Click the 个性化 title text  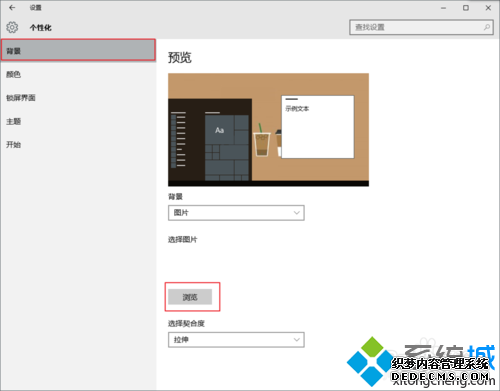point(41,28)
